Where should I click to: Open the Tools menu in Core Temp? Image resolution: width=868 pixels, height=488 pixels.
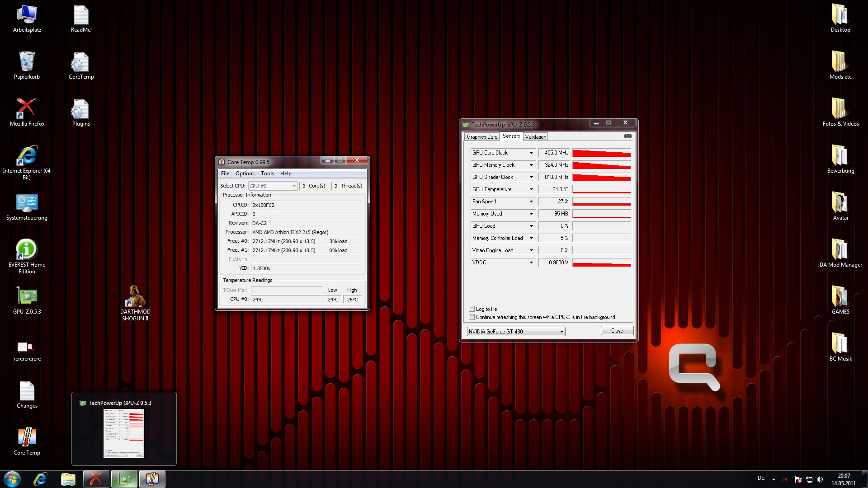(267, 174)
